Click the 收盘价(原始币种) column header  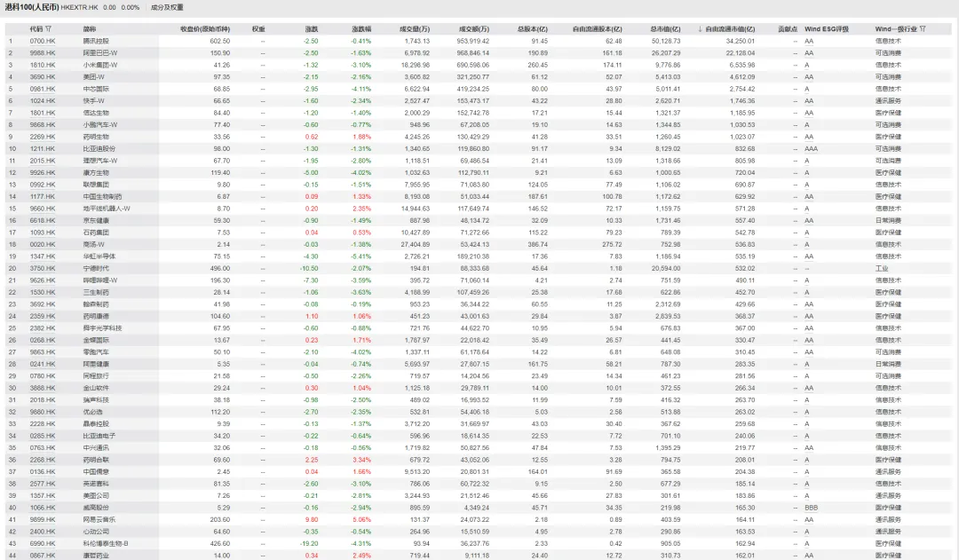click(x=205, y=29)
